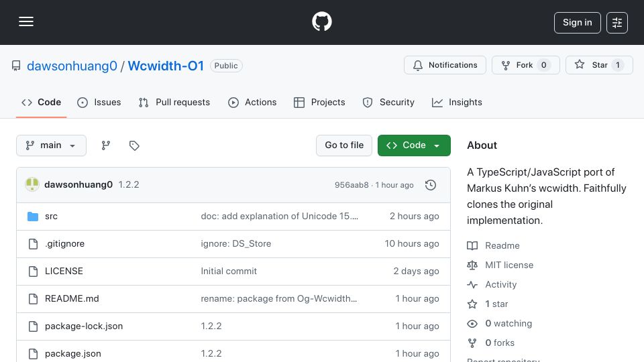Open commit 'doc: add explanation of Unicode 15'
This screenshot has height=362, width=644.
coord(279,217)
